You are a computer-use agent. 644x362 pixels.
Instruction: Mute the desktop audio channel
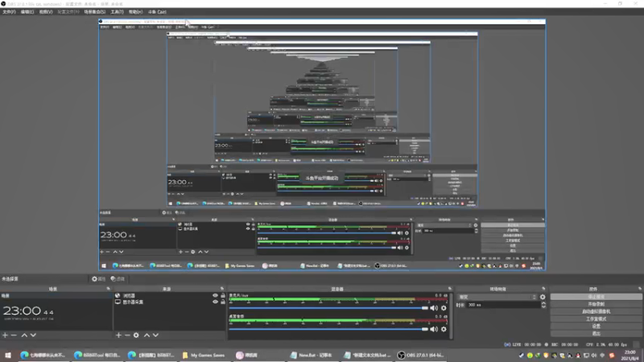[434, 329]
